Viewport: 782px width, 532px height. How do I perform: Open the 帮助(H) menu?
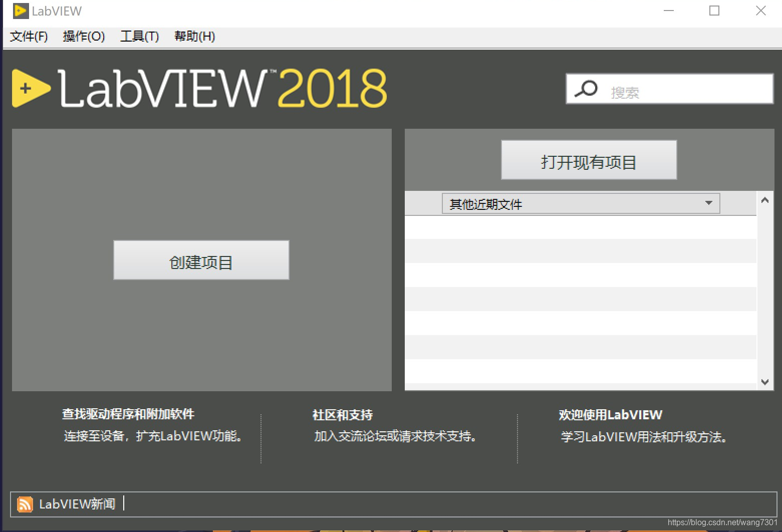pyautogui.click(x=194, y=36)
